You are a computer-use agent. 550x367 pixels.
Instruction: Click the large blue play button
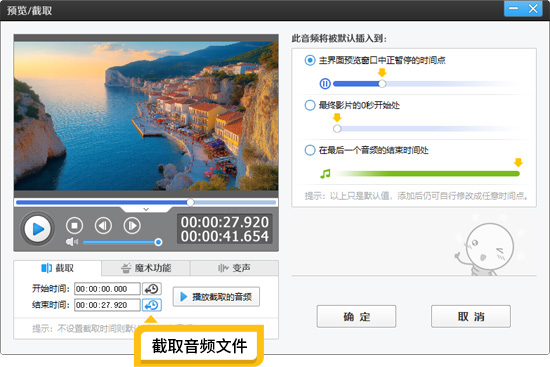tap(38, 229)
